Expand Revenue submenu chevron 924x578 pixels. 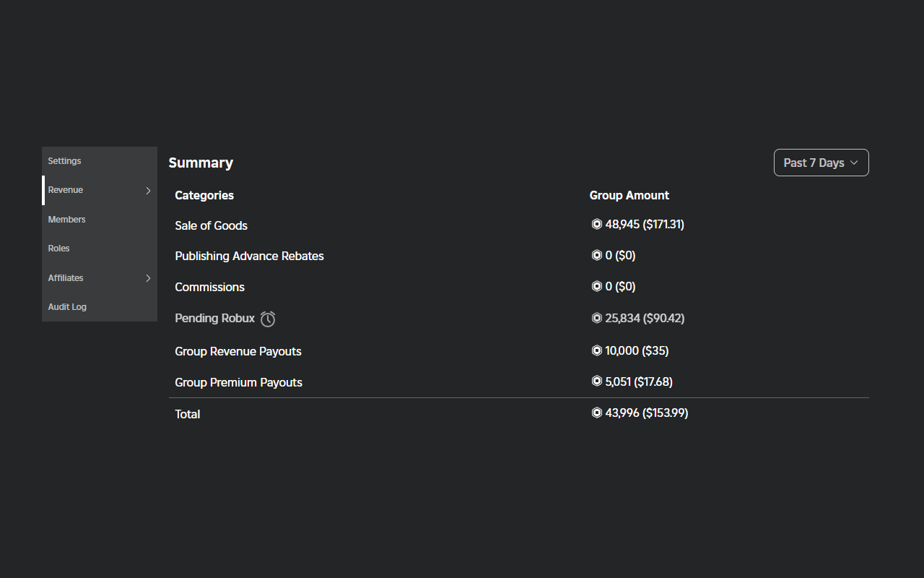click(148, 191)
